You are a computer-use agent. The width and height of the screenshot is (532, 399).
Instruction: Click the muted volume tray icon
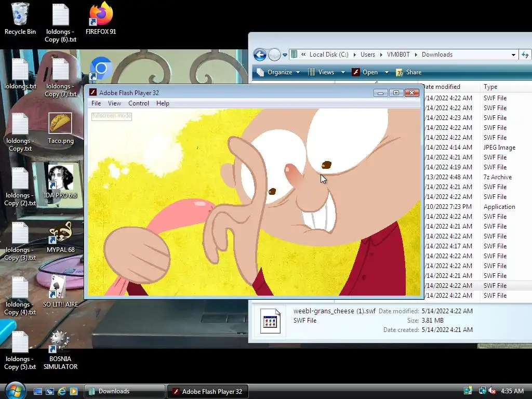pos(491,391)
